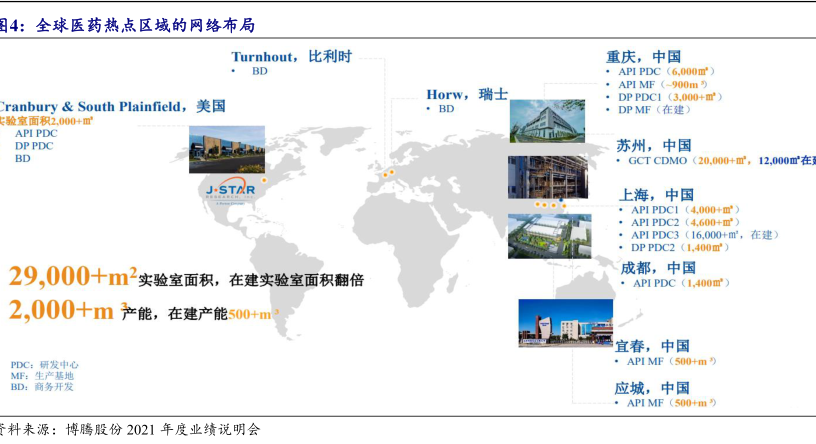Click the orange 29,000+m² lab area figure
Viewport: 816px width, 444px height.
(x=72, y=278)
